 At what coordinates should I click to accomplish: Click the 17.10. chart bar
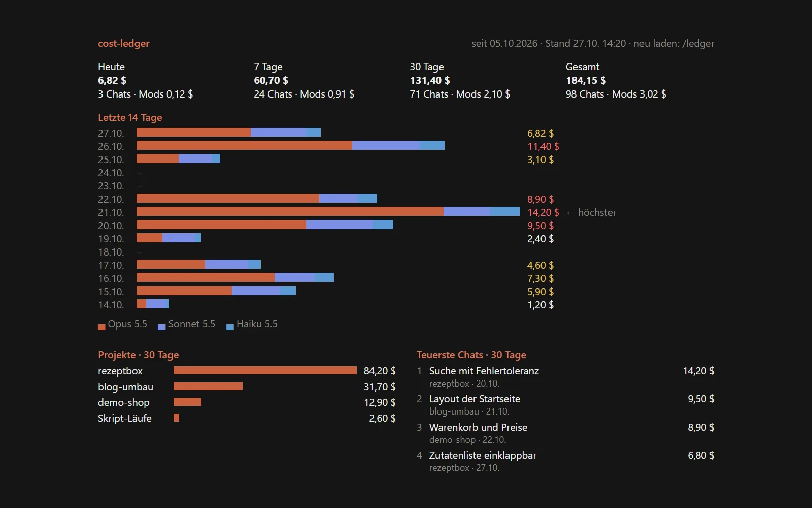(198, 264)
